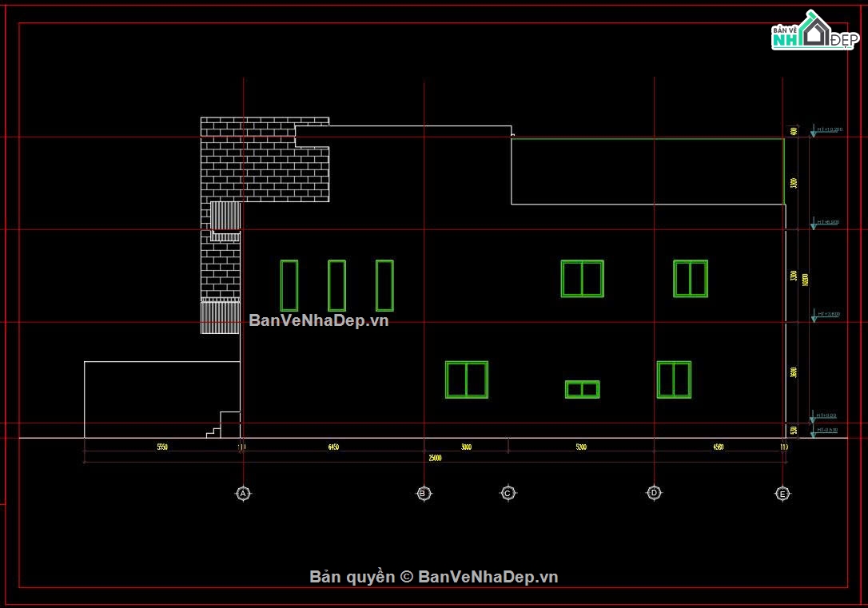The image size is (868, 608).
Task: Select the 25000 overall dimension text
Action: [435, 458]
